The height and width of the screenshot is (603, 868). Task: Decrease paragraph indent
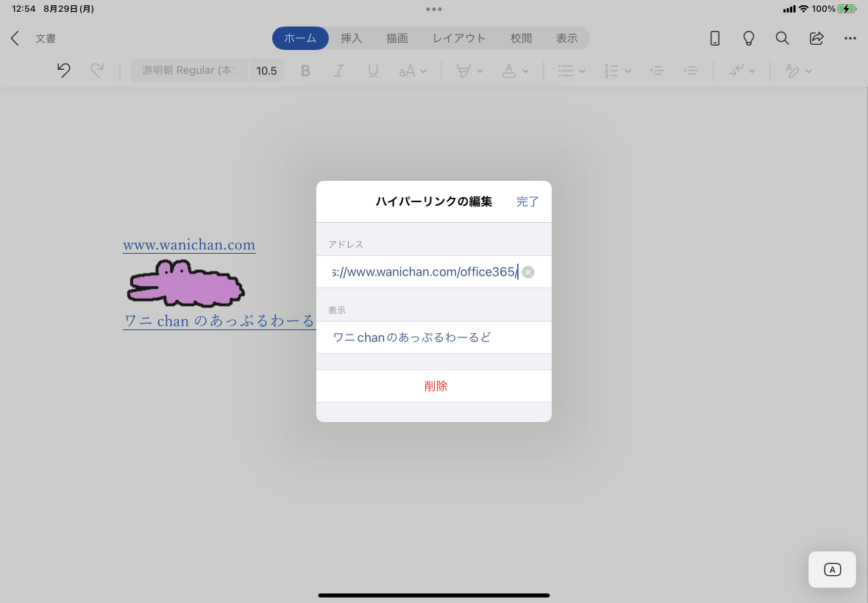(657, 71)
